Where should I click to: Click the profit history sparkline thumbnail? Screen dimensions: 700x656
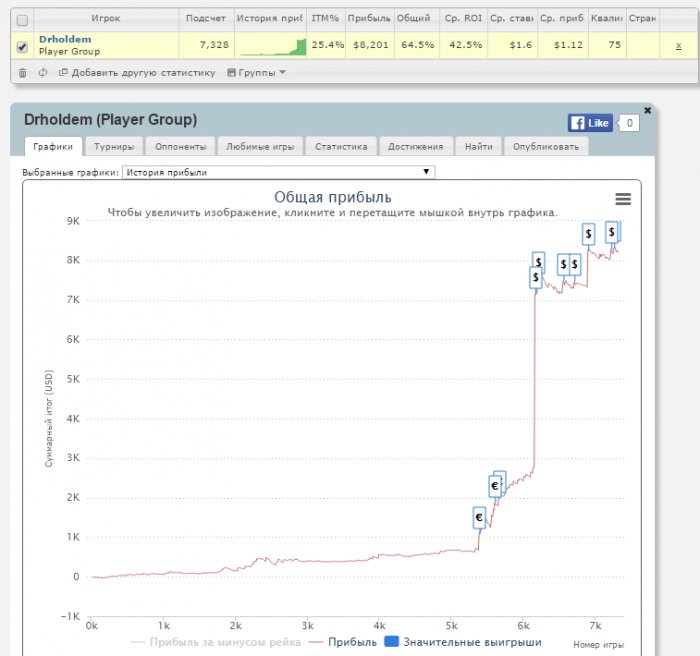271,45
